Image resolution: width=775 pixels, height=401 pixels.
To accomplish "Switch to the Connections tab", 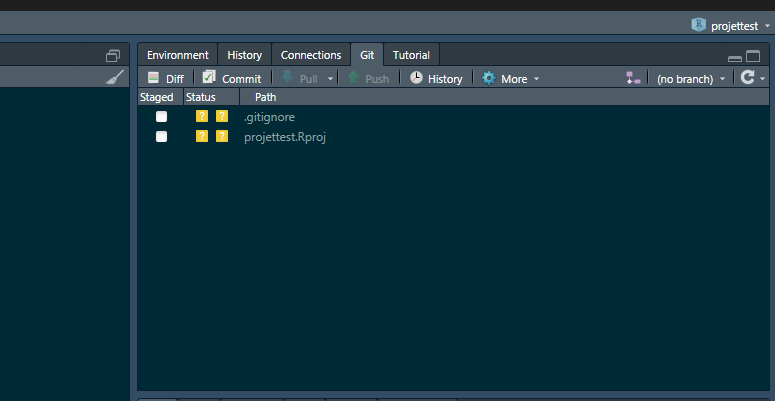I will click(311, 55).
